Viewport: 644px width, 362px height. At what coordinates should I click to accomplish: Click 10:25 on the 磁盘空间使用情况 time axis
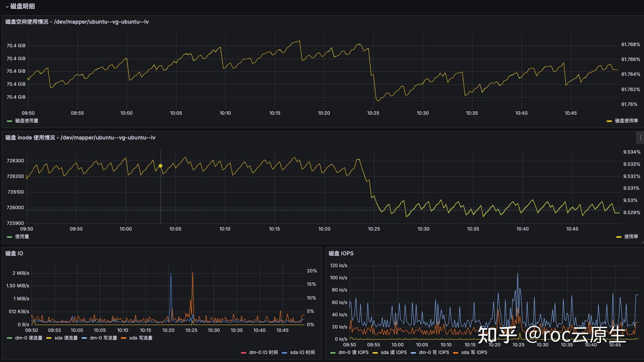click(x=373, y=113)
